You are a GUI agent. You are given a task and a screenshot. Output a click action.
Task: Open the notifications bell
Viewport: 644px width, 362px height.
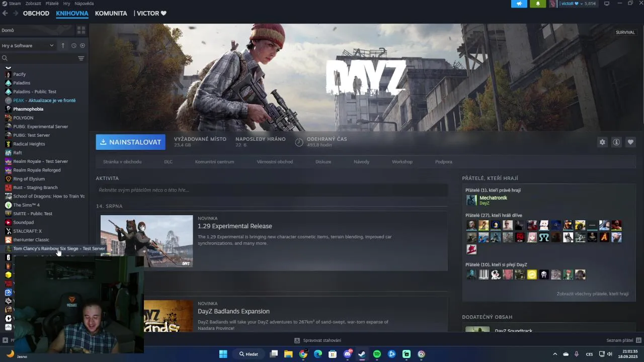[538, 4]
